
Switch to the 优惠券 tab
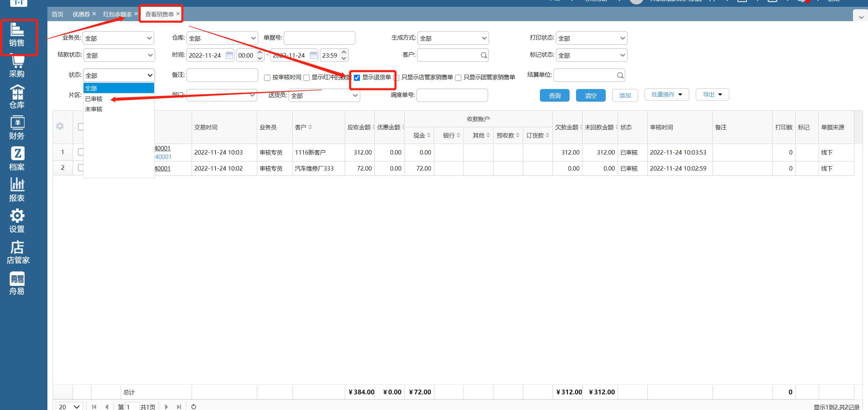(81, 14)
